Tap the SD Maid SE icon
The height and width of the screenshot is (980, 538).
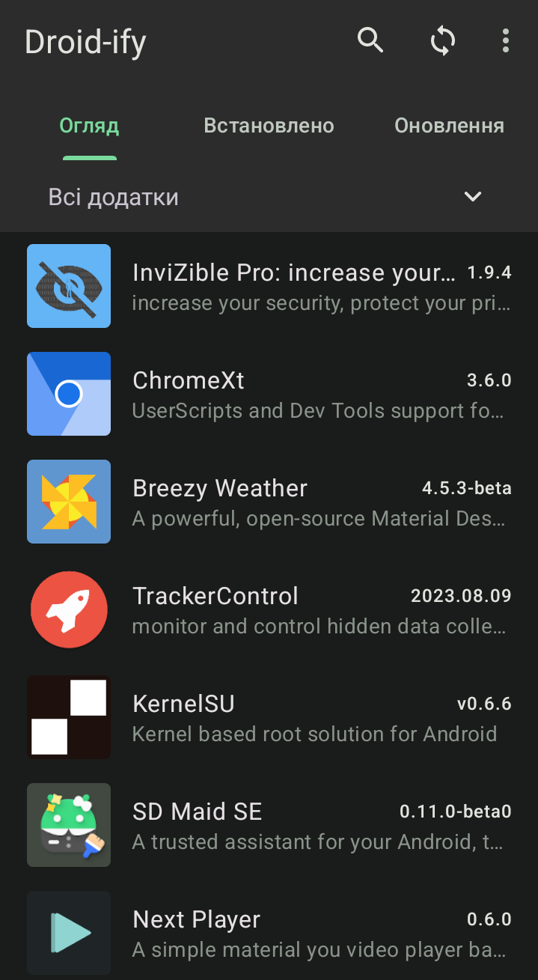point(69,825)
